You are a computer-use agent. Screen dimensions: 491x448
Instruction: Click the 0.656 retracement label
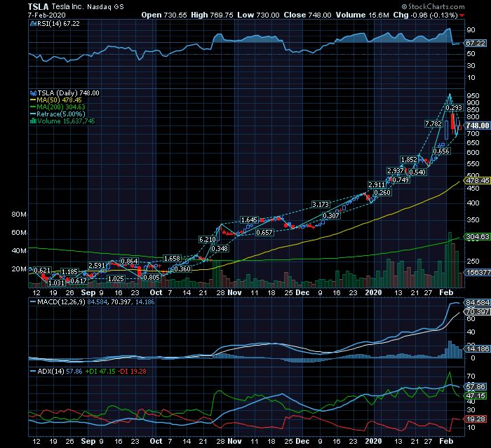[x=441, y=151]
